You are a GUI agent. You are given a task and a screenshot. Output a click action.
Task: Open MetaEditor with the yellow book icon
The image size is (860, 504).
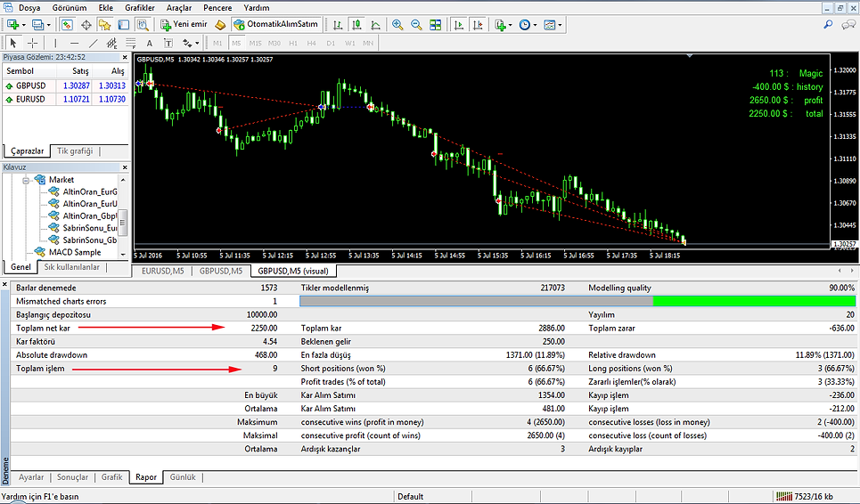(220, 25)
